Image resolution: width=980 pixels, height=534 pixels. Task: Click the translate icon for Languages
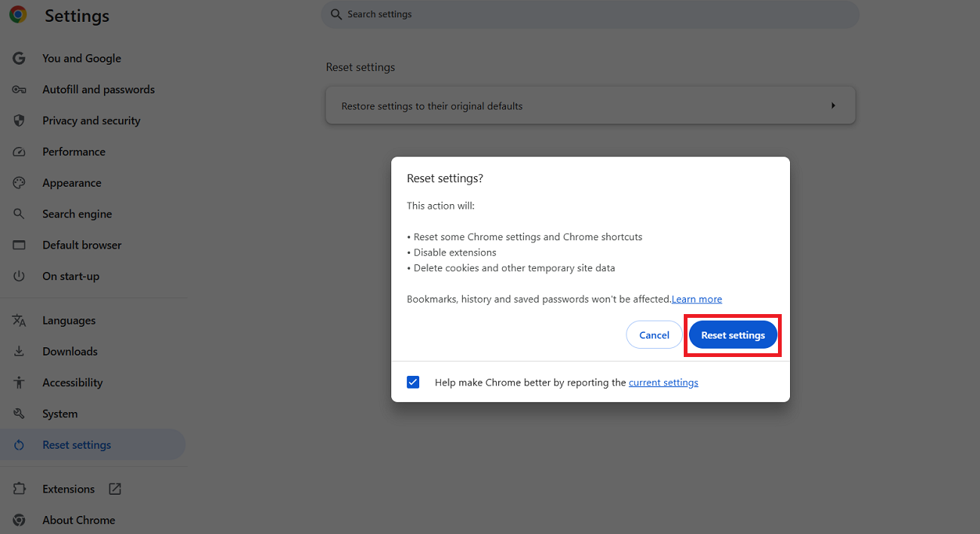(x=19, y=320)
